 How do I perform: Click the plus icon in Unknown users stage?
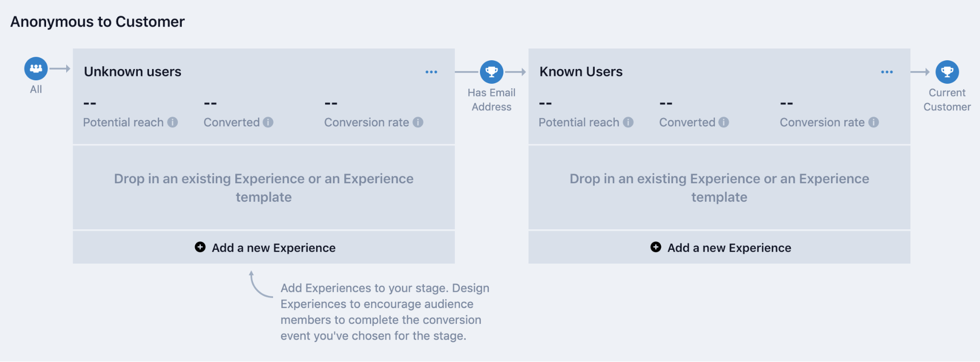200,247
